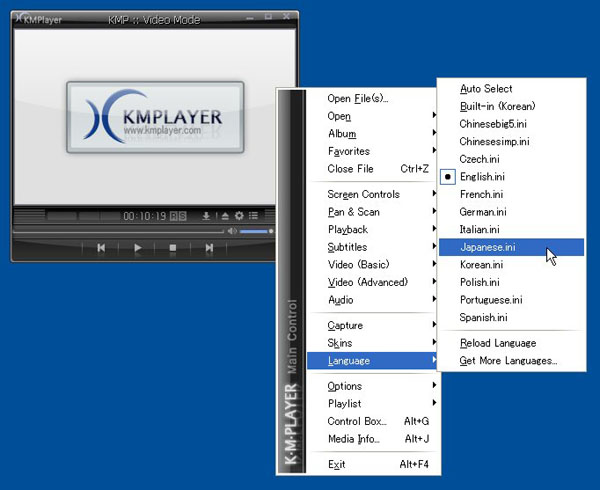Image resolution: width=600 pixels, height=490 pixels.
Task: Open the Skins submenu
Action: pos(374,343)
